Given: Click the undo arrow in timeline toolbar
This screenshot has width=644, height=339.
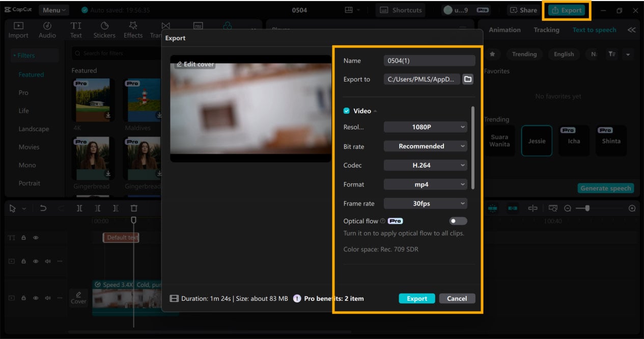Looking at the screenshot, I should click(43, 208).
